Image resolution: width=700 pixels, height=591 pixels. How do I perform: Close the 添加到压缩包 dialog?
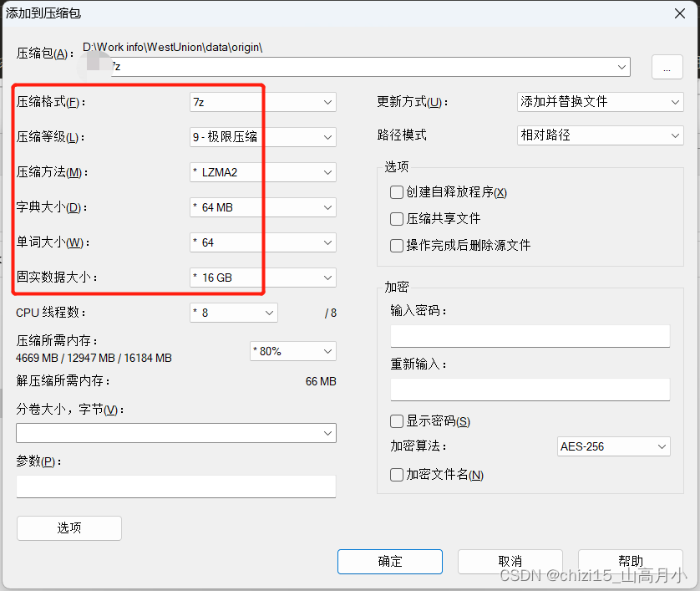tap(679, 13)
